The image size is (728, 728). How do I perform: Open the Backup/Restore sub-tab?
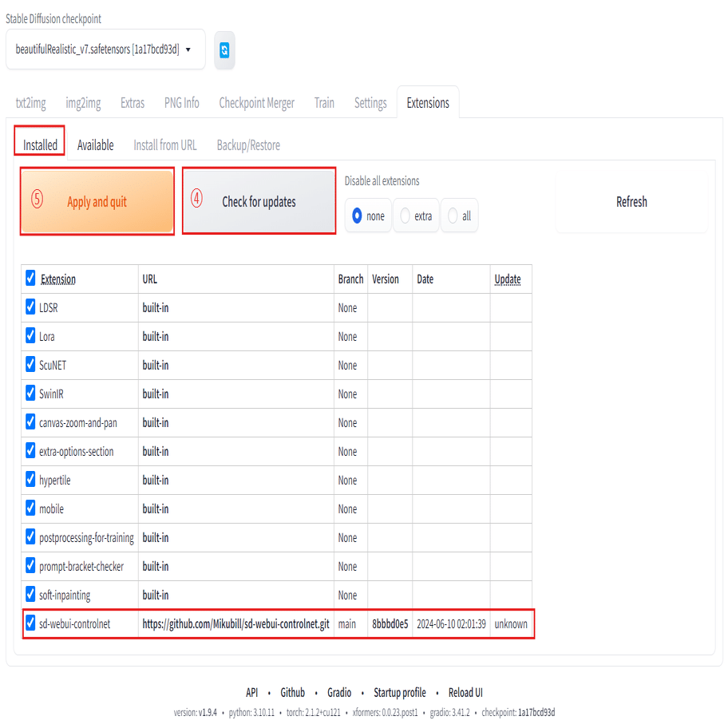(x=248, y=145)
